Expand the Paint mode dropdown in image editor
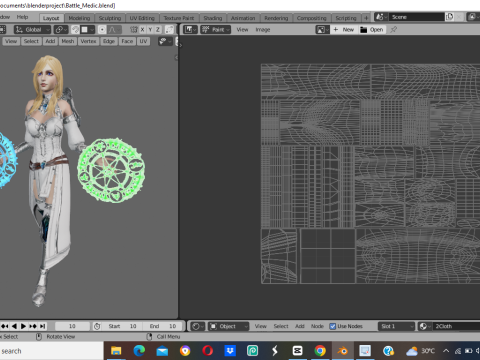This screenshot has width=480, height=360. 216,30
